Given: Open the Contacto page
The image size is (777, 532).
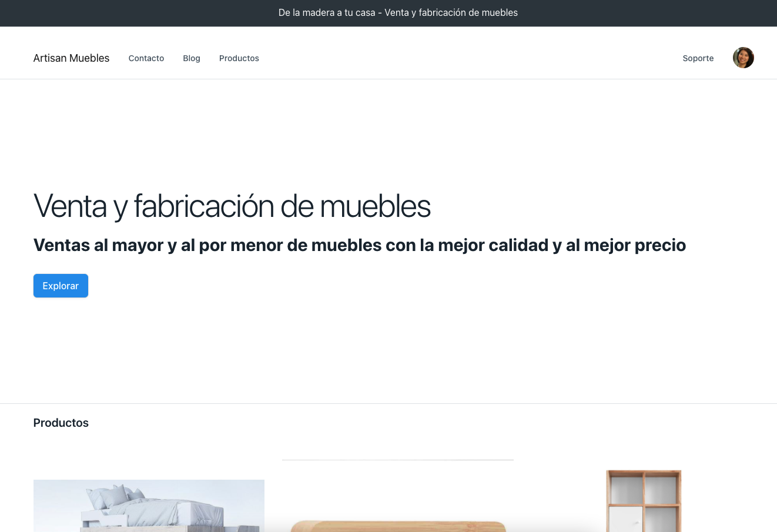Looking at the screenshot, I should (x=146, y=58).
